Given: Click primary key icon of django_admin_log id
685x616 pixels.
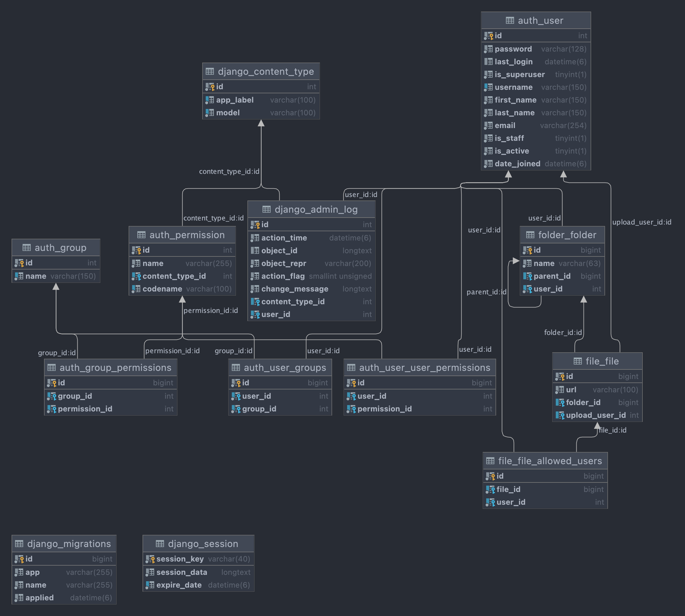Looking at the screenshot, I should point(255,225).
